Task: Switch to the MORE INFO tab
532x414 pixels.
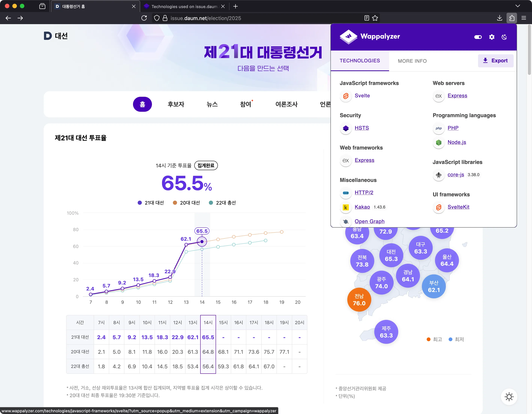Action: (412, 61)
